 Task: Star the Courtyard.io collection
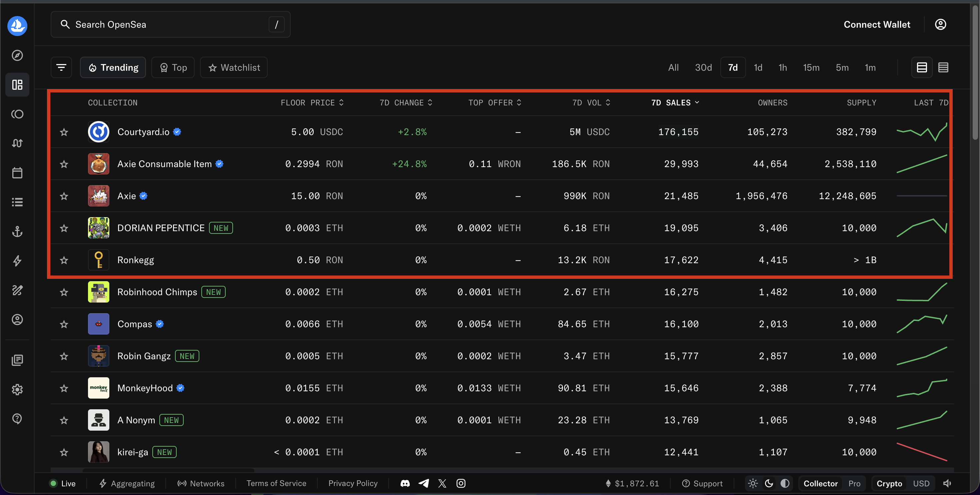click(64, 132)
